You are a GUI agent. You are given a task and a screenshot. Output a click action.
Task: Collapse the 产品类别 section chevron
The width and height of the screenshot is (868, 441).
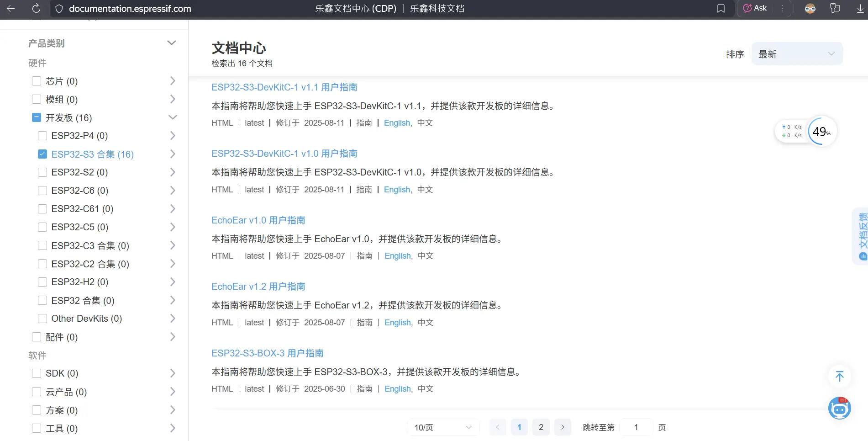tap(172, 43)
